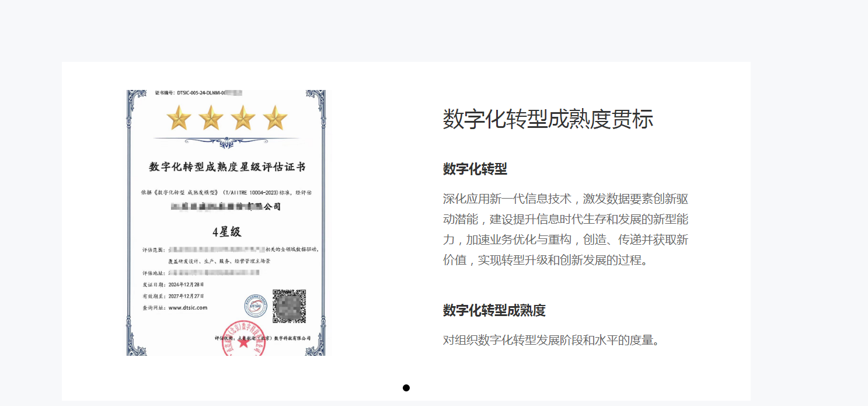This screenshot has height=406, width=868.
Task: Click the fourth gold star on certificate
Action: point(275,118)
